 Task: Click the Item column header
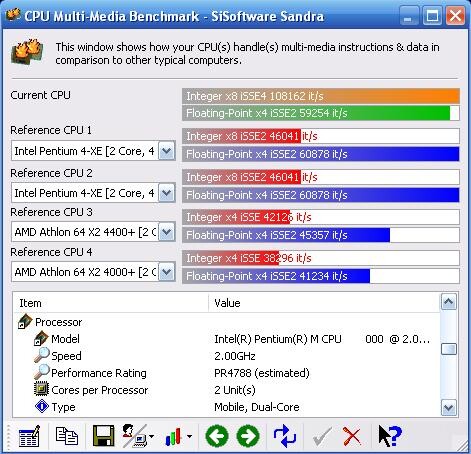click(111, 303)
